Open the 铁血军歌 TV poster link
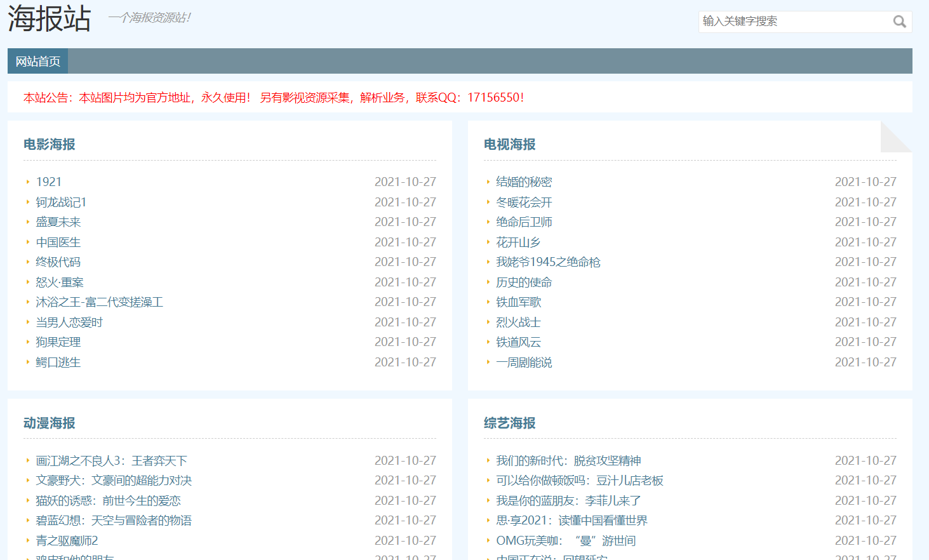This screenshot has width=929, height=560. click(x=518, y=302)
